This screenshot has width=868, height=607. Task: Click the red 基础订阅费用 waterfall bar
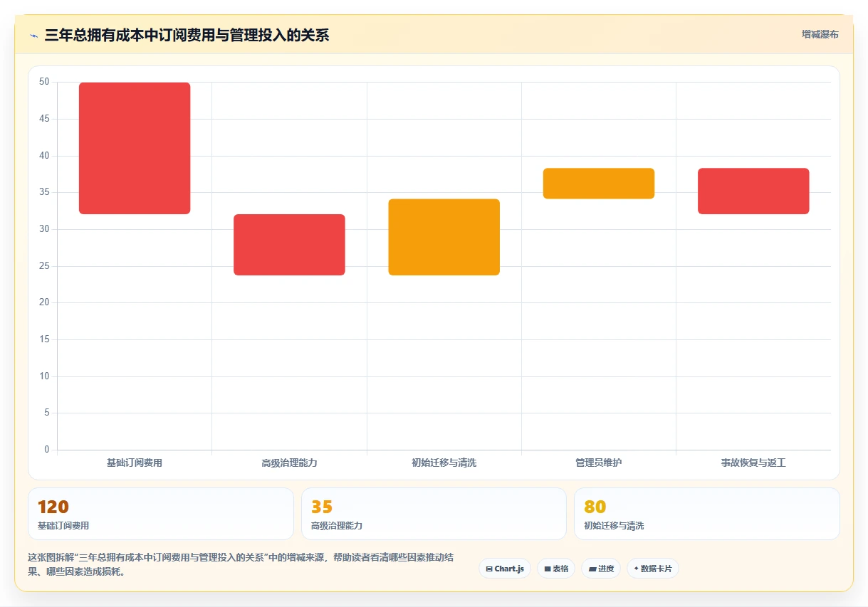(x=135, y=148)
